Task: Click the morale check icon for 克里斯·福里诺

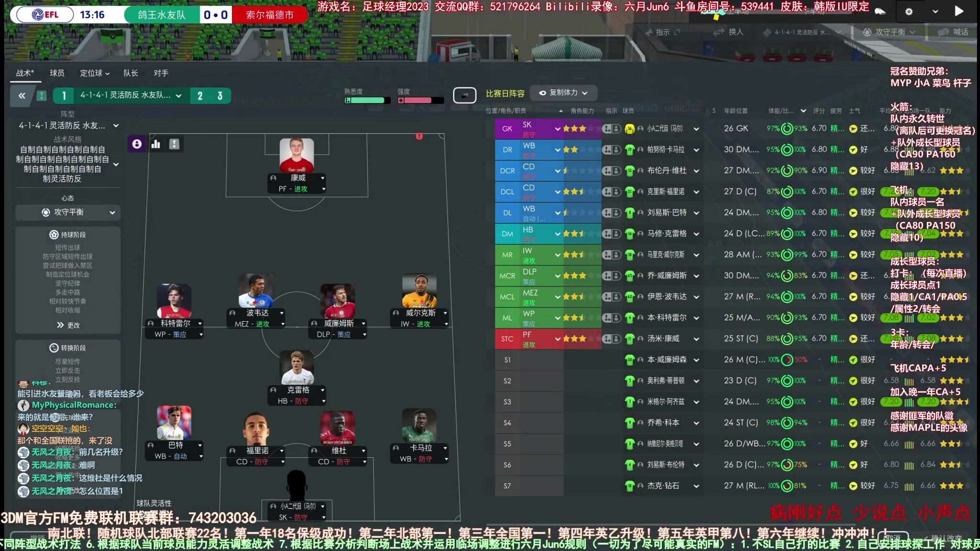Action: (x=853, y=192)
